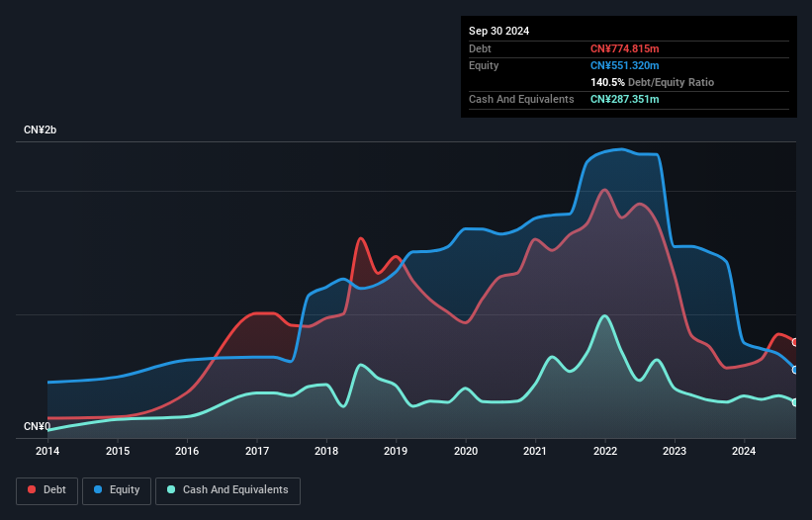The height and width of the screenshot is (520, 812).
Task: Click the 2018 x-axis label
Action: point(326,451)
